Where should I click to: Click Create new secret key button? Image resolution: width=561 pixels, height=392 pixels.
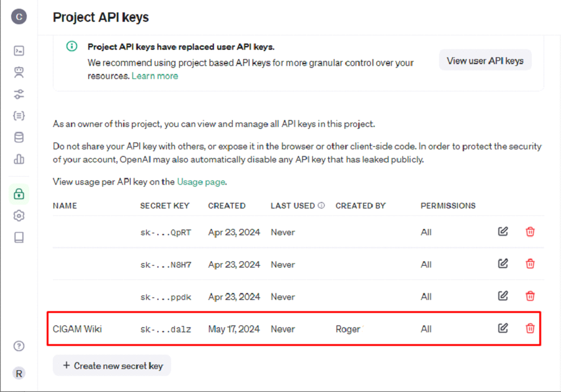[112, 366]
